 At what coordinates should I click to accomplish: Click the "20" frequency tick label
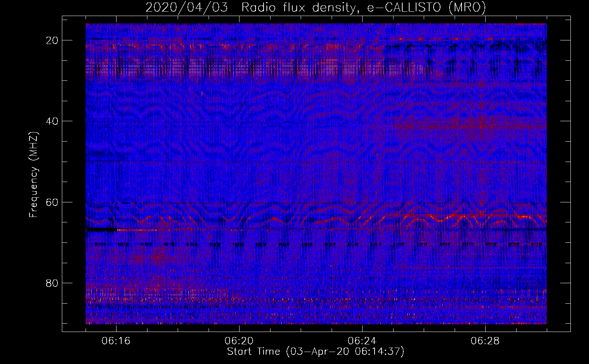[52, 40]
